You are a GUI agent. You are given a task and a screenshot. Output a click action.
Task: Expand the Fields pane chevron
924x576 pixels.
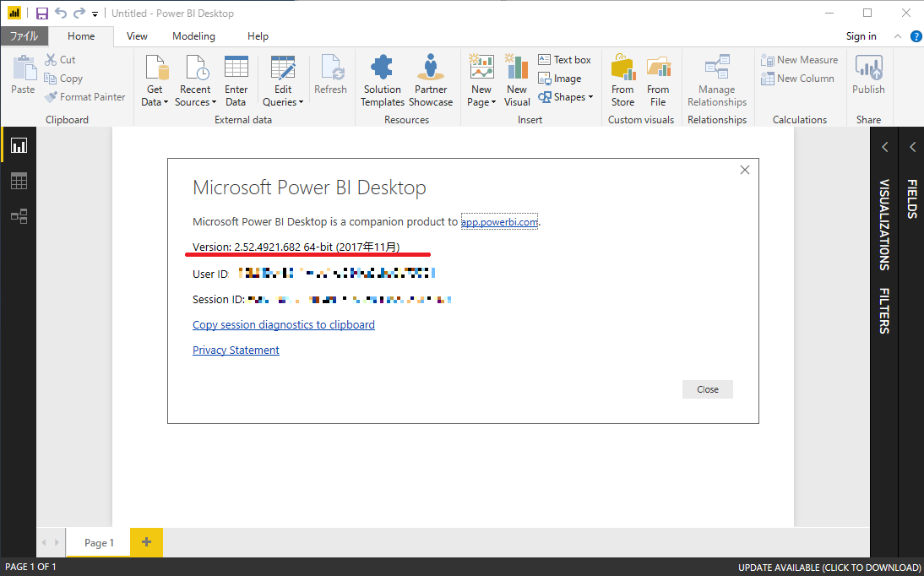pyautogui.click(x=913, y=147)
